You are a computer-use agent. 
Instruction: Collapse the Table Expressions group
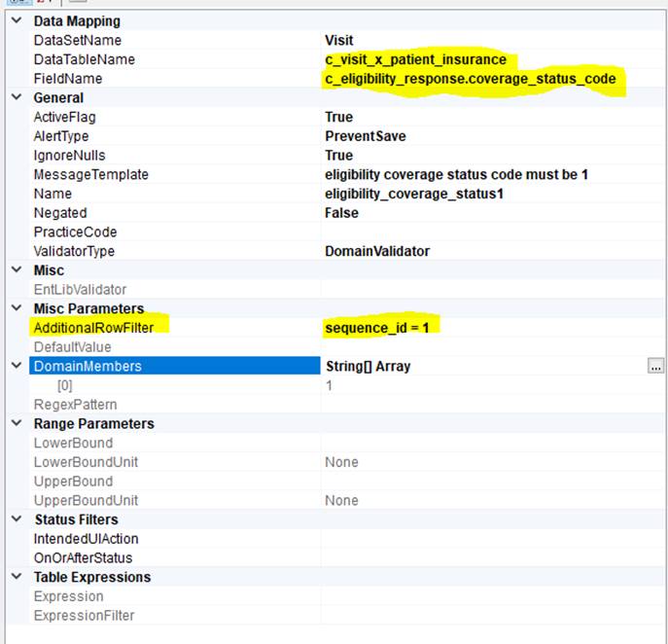[15, 577]
